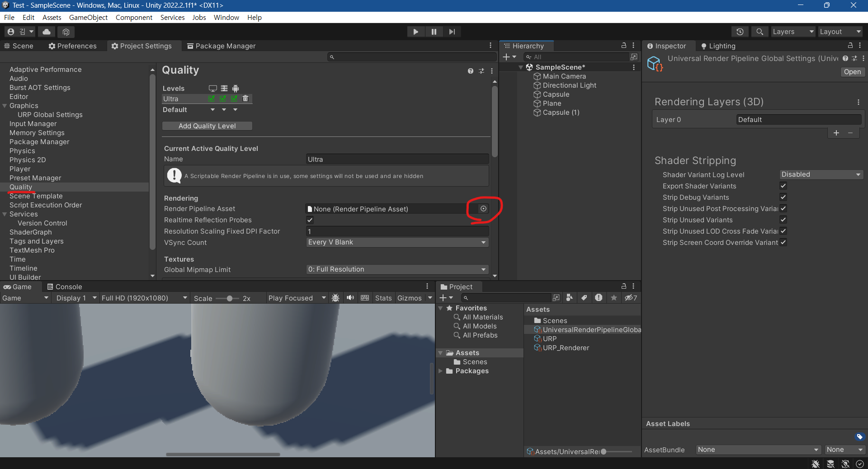Toggle the Gizmos button in Game view
Screen dimensions: 868x469
(x=410, y=298)
